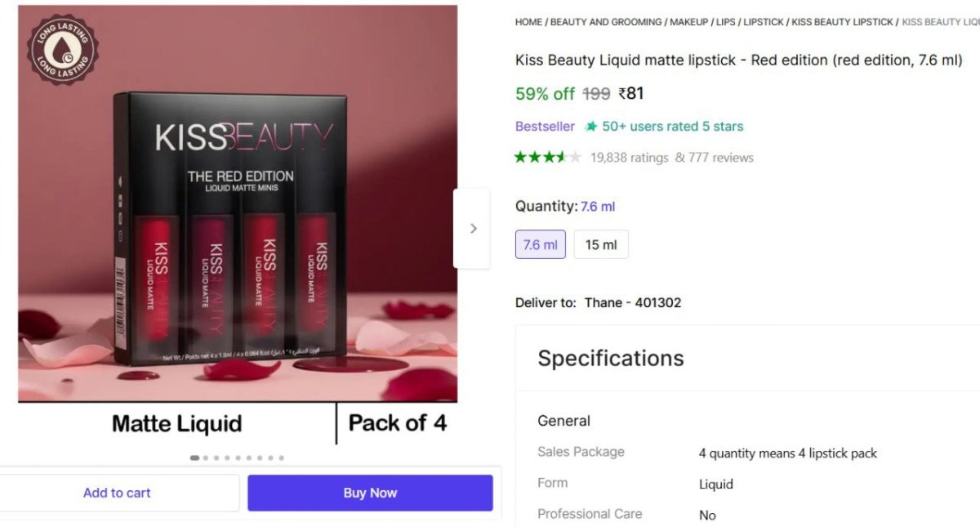Go to KISS BEAUTY LIPSTICK breadcrumb
Screen dimensions: 980x527
click(842, 22)
